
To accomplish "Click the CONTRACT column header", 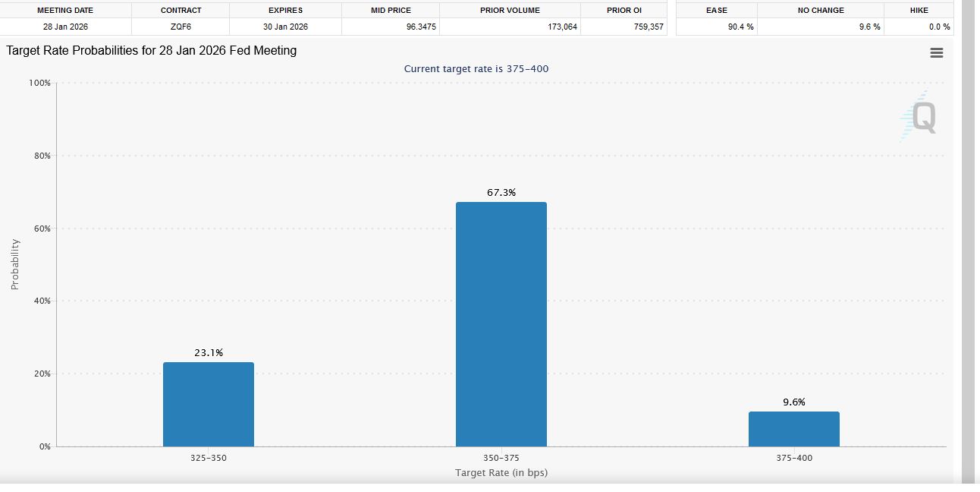I will (181, 11).
